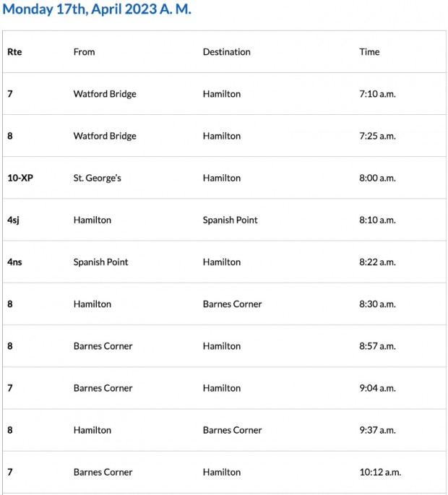Click the "Rte" column header
The height and width of the screenshot is (495, 448).
pyautogui.click(x=14, y=52)
